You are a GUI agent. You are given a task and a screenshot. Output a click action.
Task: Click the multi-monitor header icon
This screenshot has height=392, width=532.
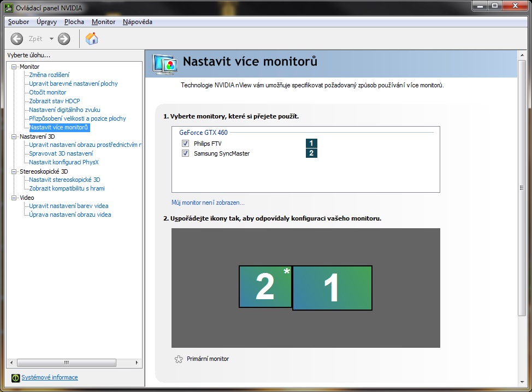[165, 64]
